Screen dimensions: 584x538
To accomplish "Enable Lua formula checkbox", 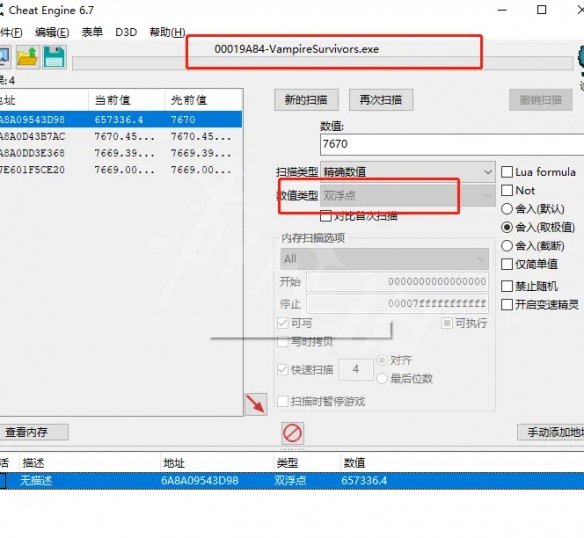I will (x=507, y=172).
